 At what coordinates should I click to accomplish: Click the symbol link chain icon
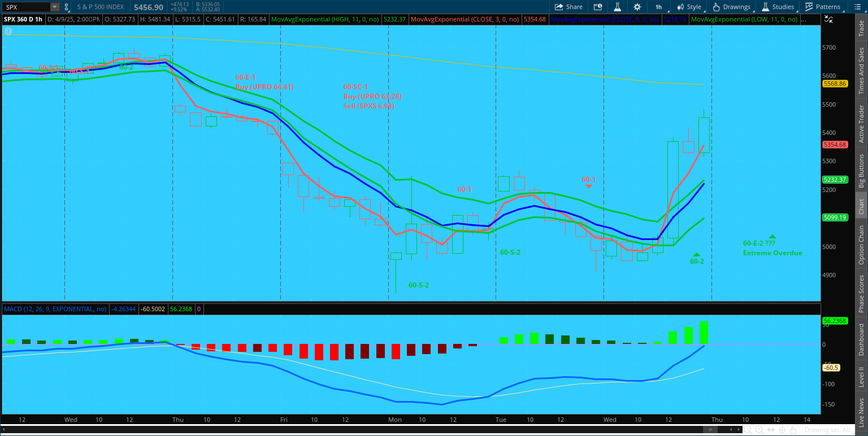tap(67, 7)
